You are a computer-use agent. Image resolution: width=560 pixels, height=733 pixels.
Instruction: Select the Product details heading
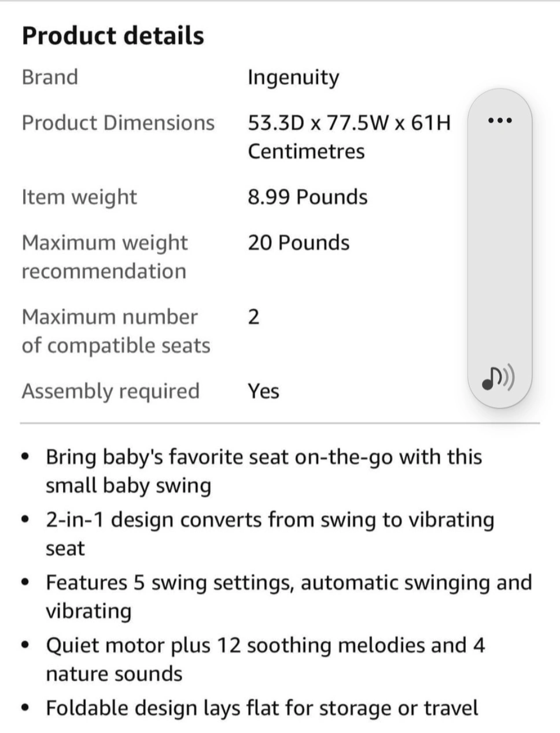[x=113, y=35]
